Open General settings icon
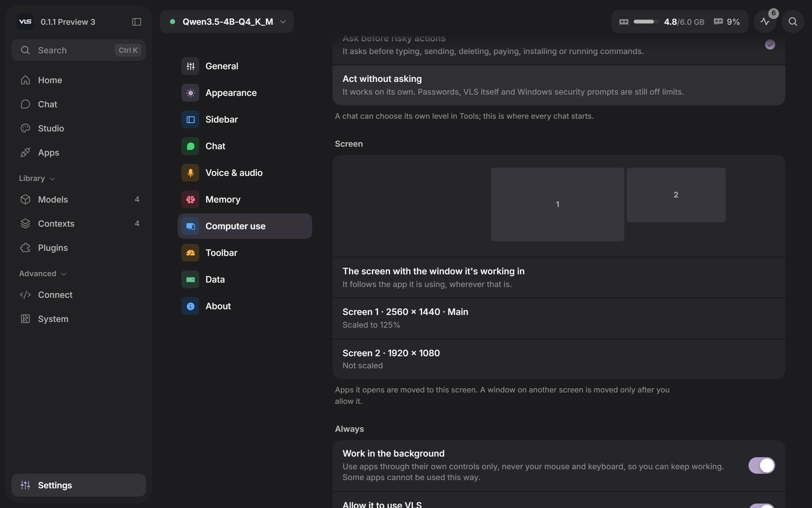Image resolution: width=812 pixels, height=508 pixels. (x=190, y=66)
